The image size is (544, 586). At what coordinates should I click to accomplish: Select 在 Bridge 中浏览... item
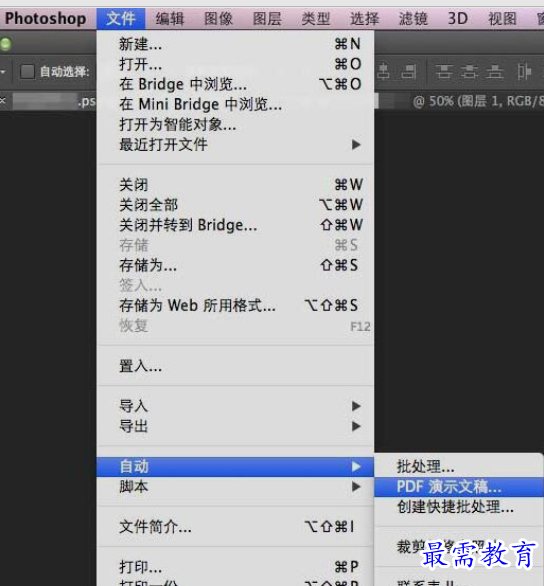pyautogui.click(x=235, y=84)
